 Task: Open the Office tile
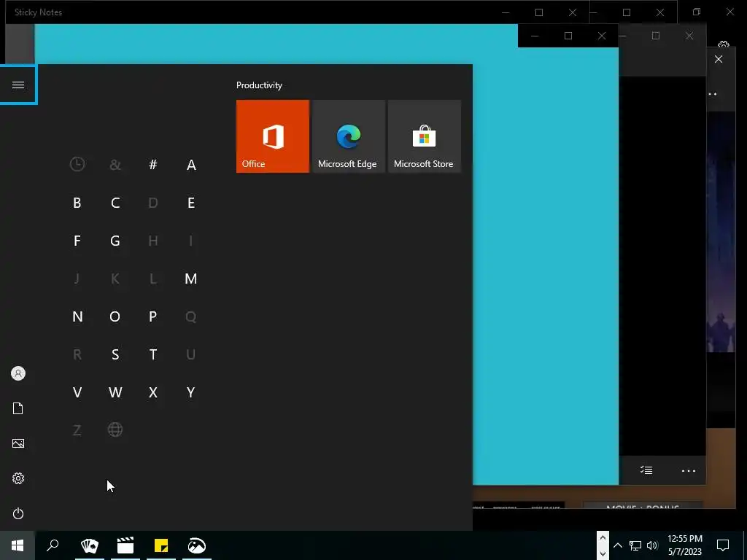273,136
